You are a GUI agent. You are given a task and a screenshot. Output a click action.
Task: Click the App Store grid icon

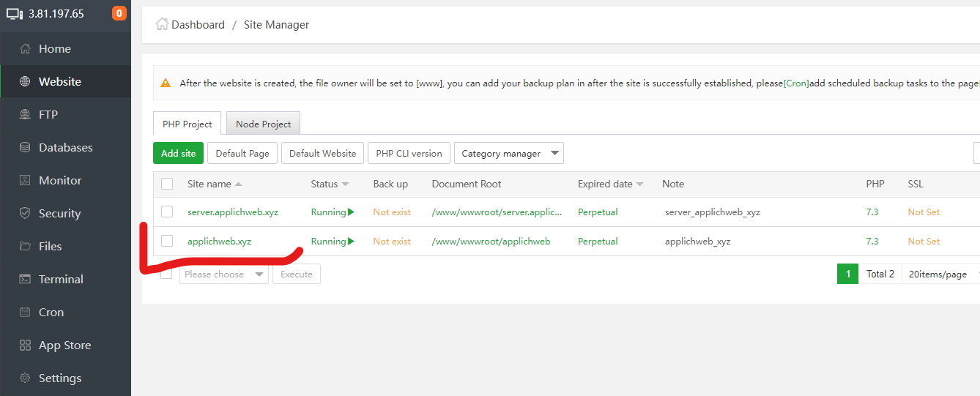[25, 345]
